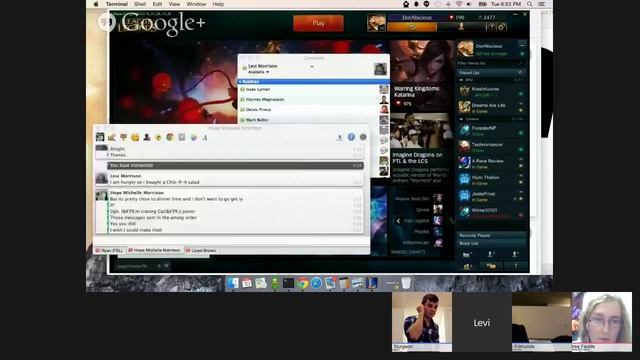The width and height of the screenshot is (640, 360).
Task: Open the Block List section
Action: 491,243
